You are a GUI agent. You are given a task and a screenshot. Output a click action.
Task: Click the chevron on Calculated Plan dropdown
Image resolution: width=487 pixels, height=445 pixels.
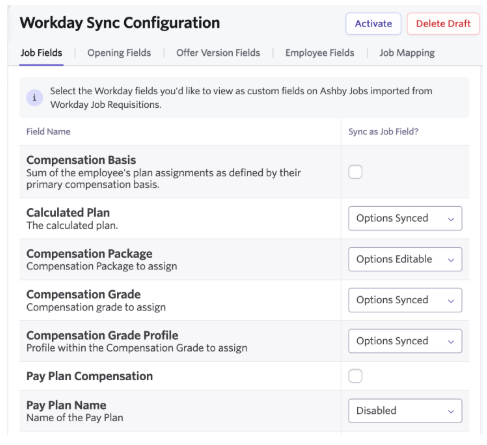click(x=451, y=219)
